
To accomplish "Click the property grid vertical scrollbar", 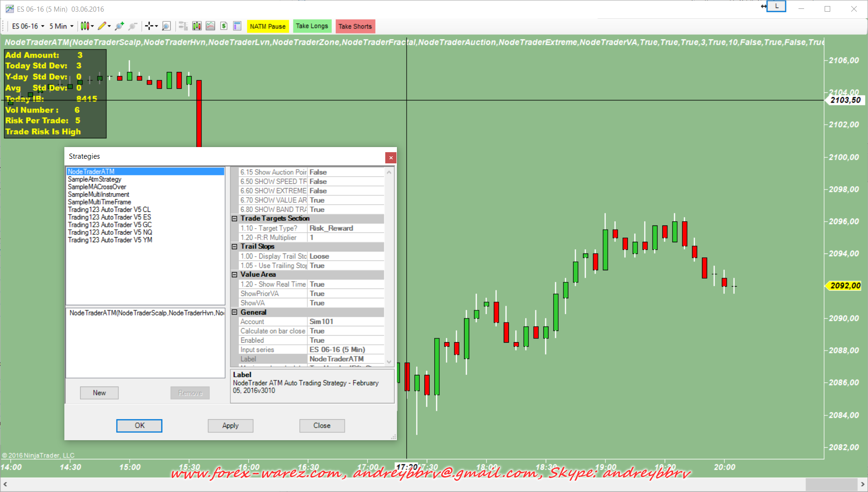I will point(389,266).
